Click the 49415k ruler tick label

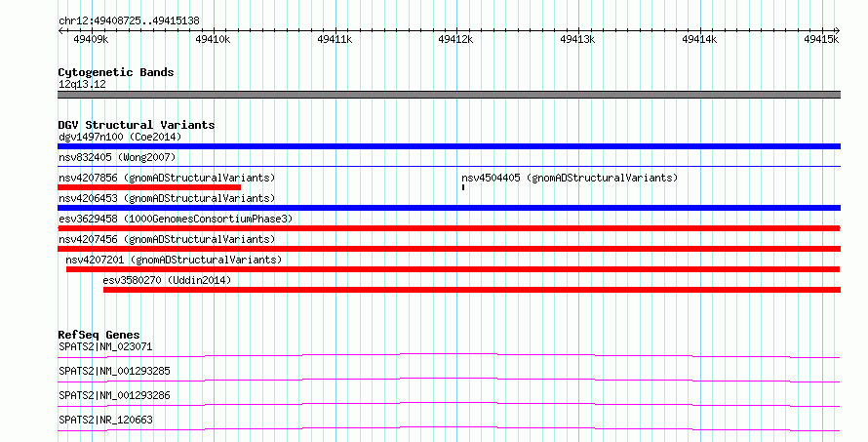(x=821, y=39)
